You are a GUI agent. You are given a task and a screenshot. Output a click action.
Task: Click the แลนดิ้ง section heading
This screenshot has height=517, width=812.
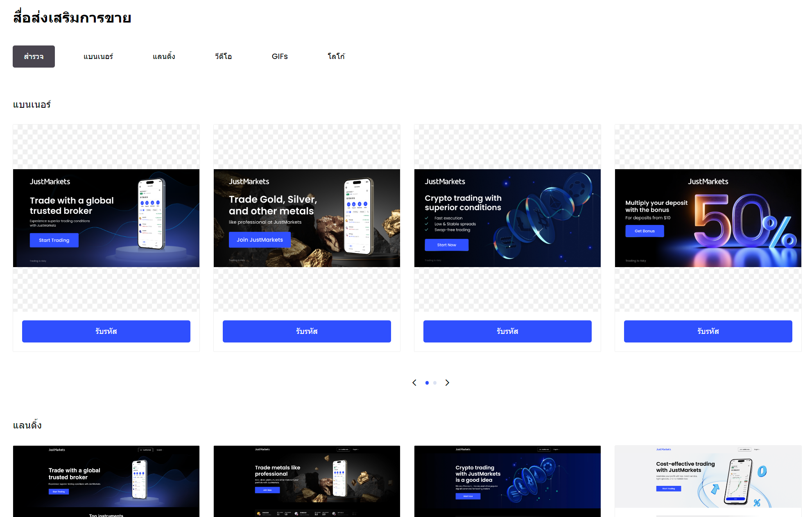[27, 425]
